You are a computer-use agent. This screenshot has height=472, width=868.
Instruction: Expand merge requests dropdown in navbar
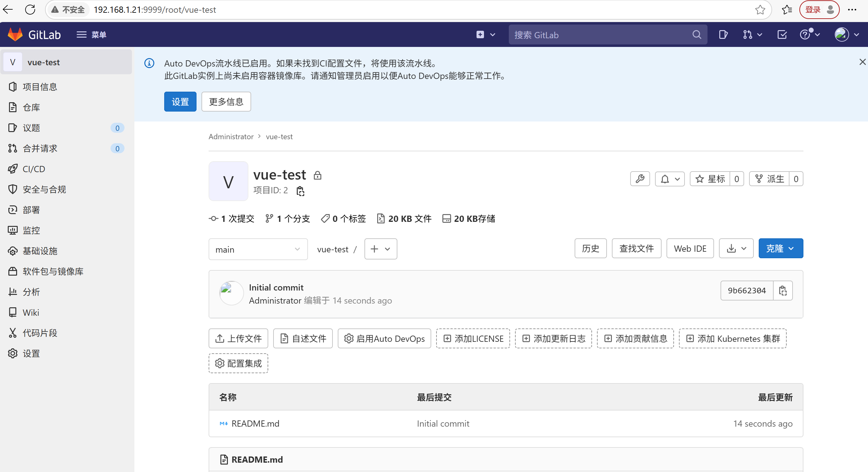[x=753, y=34]
